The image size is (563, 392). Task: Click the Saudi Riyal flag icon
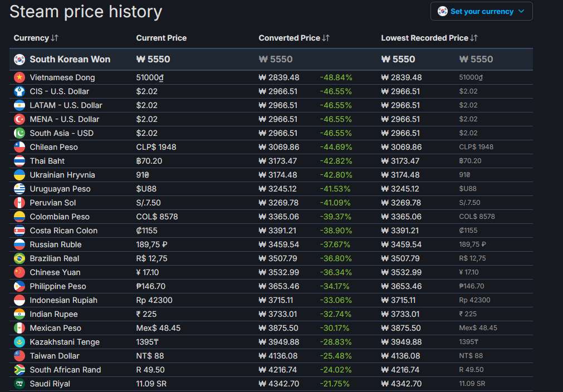(x=19, y=384)
